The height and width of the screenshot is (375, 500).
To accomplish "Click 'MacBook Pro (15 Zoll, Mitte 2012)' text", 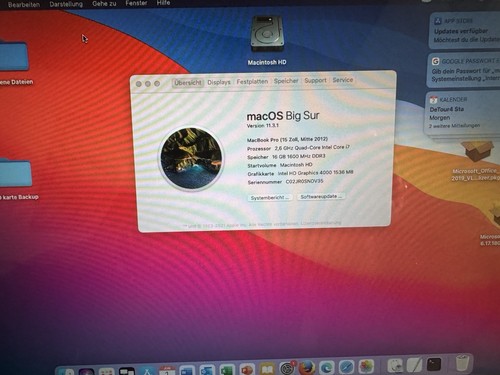I will click(287, 139).
